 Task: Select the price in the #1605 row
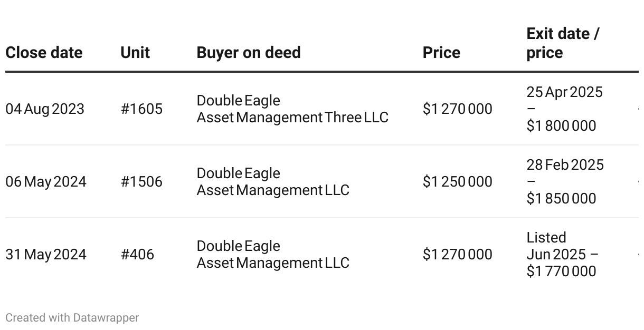pyautogui.click(x=457, y=109)
